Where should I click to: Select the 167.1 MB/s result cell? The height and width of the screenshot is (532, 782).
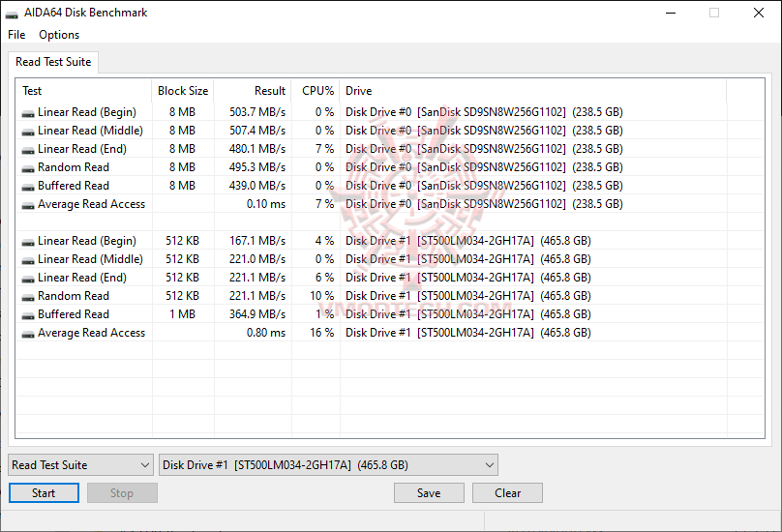[x=257, y=241]
